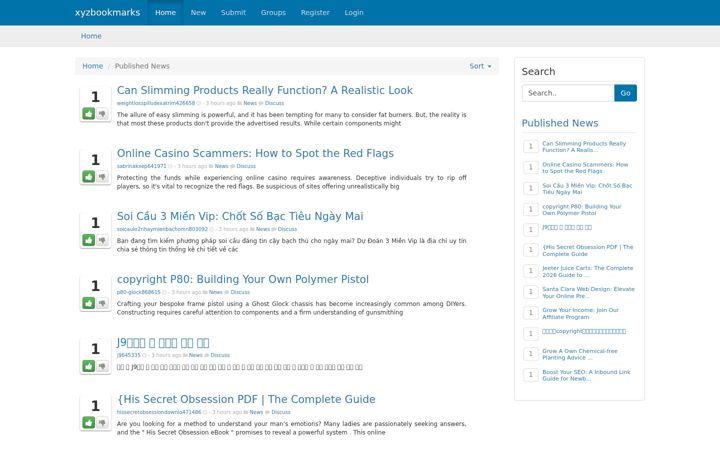Upvote the Soi Cầu 3 Miền Vip post

tap(89, 240)
